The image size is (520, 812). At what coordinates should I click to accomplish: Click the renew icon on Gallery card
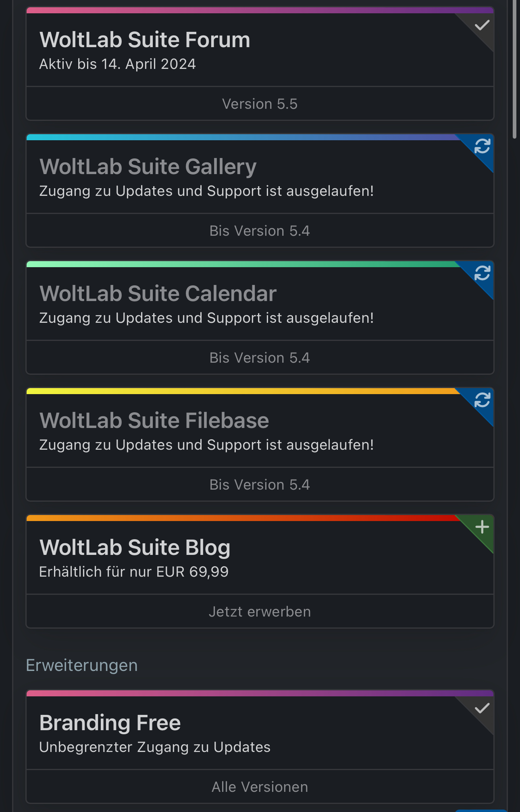point(482,146)
